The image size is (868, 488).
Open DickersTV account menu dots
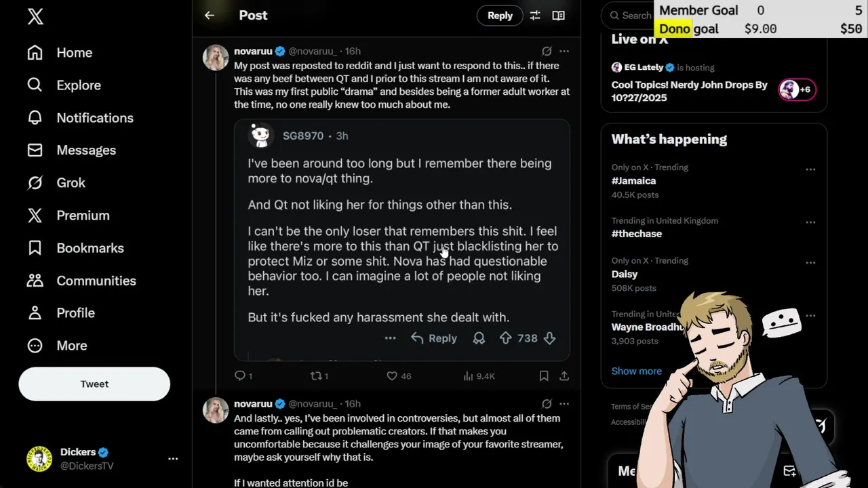pyautogui.click(x=173, y=459)
